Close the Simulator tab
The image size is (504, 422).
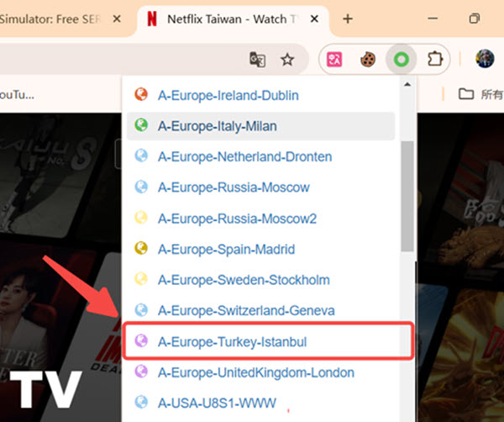[x=117, y=19]
